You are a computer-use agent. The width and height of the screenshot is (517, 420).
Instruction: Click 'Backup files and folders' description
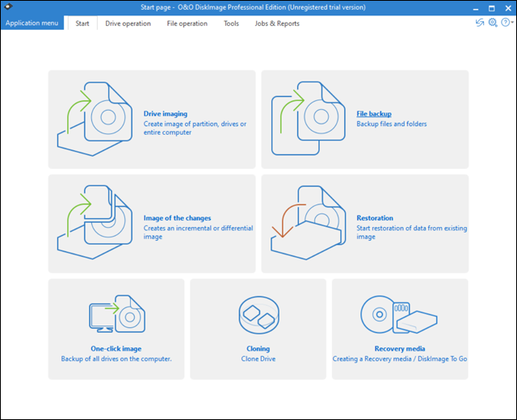pos(391,124)
